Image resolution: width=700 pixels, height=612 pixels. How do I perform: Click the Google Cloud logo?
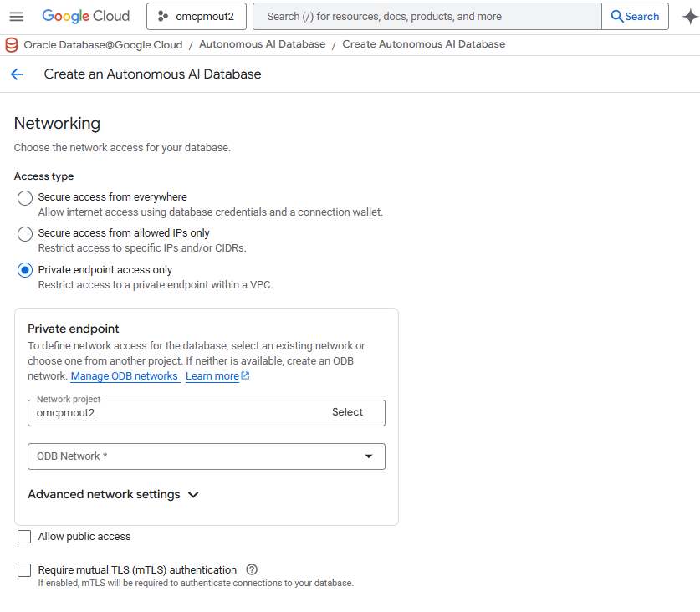coord(86,16)
